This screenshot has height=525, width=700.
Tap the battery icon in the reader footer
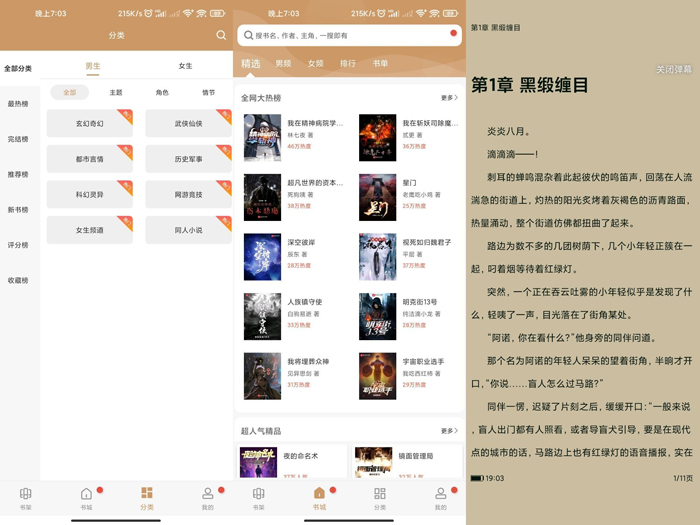(x=477, y=478)
